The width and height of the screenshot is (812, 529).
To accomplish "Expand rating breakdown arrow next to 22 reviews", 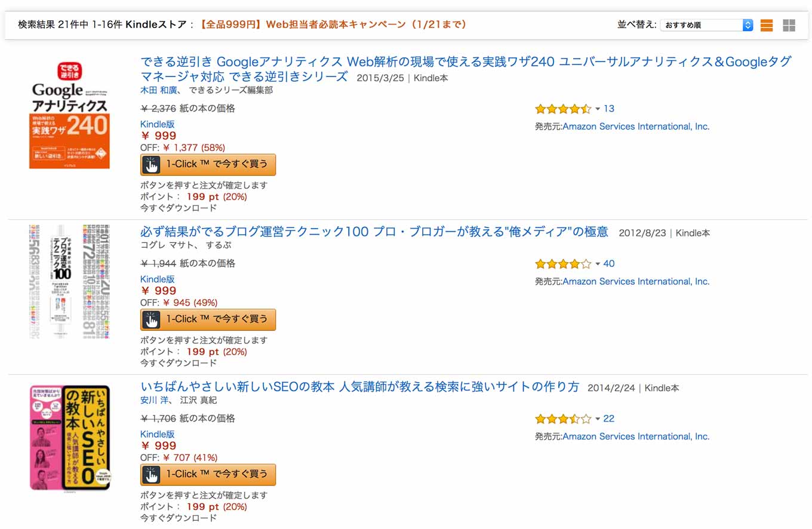I will [x=598, y=419].
